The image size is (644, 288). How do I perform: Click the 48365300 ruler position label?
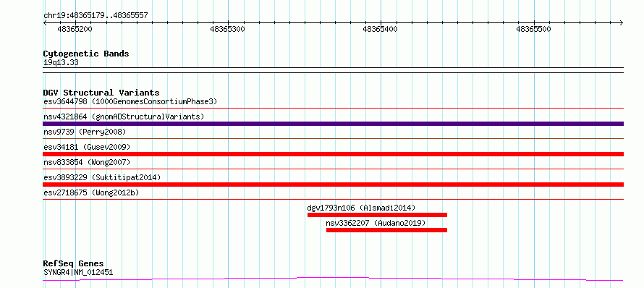[x=227, y=29]
